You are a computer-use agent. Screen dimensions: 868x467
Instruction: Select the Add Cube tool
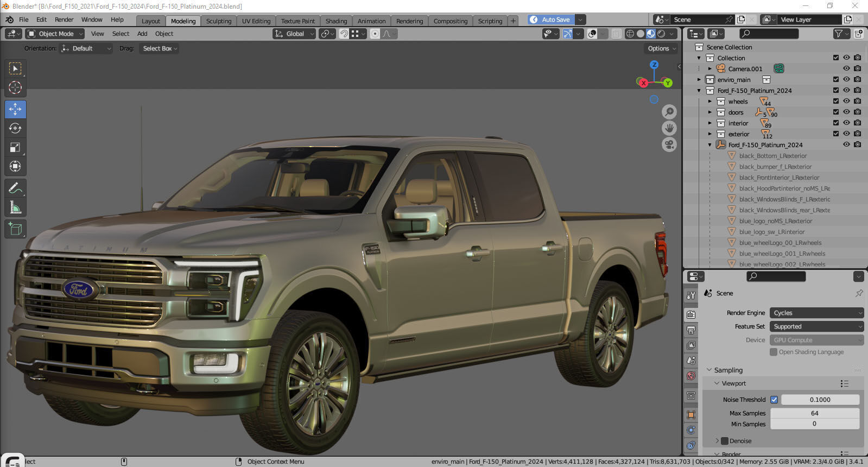coord(15,229)
